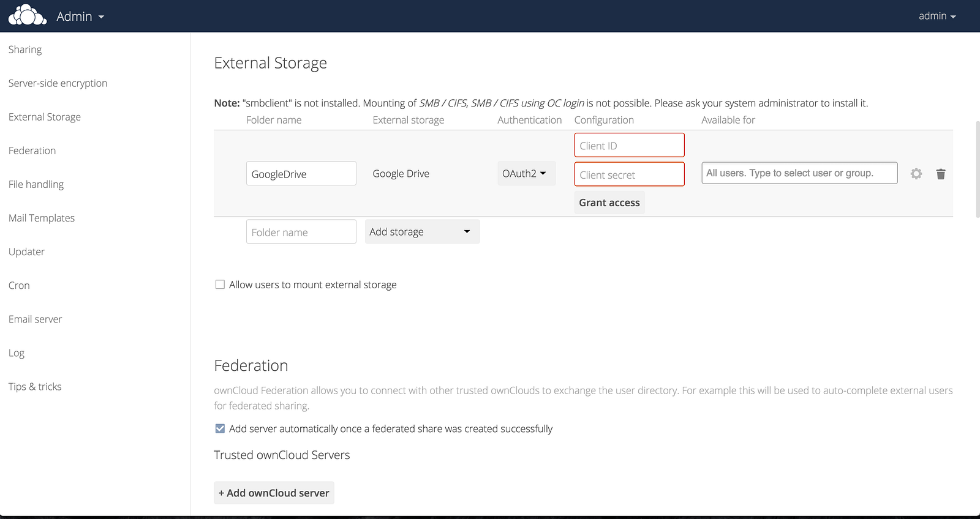Screen dimensions: 980x519
Task: Open the OAuth2 authentication dropdown
Action: [526, 174]
